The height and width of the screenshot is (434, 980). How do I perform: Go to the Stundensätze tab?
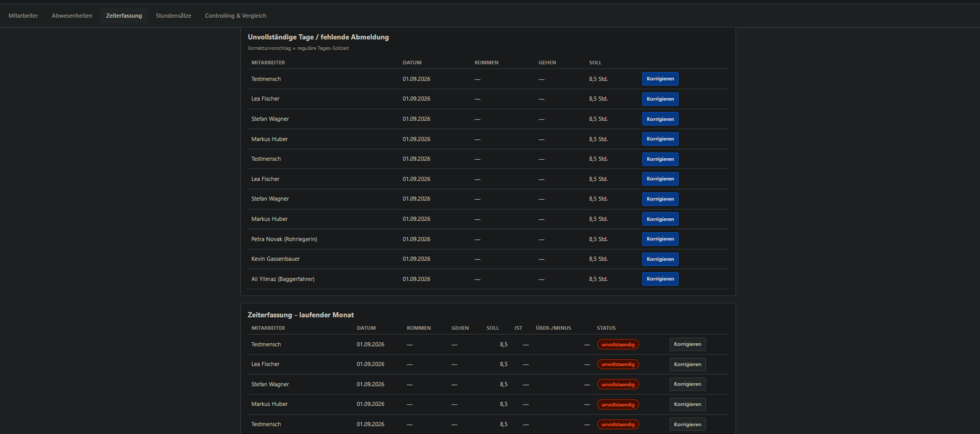[173, 16]
